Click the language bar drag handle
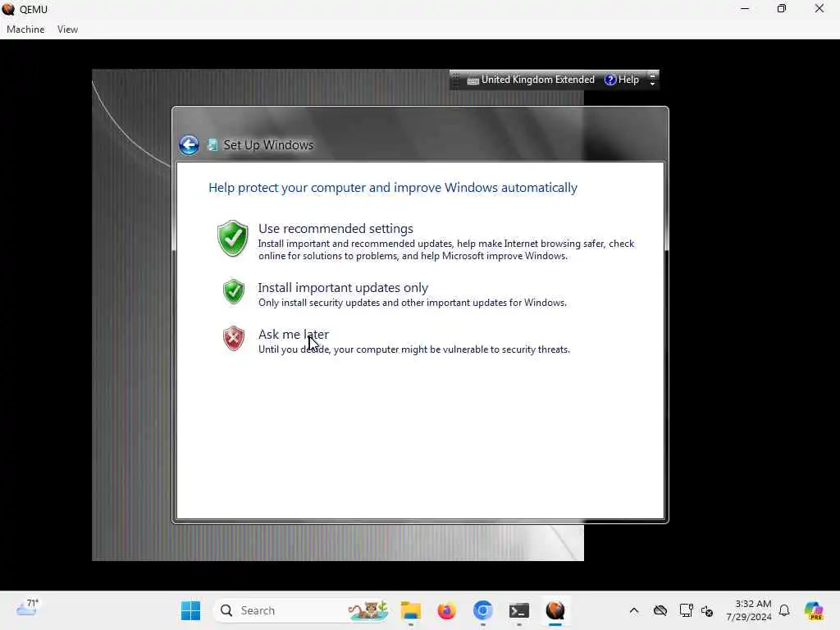The image size is (840, 630). tap(456, 80)
